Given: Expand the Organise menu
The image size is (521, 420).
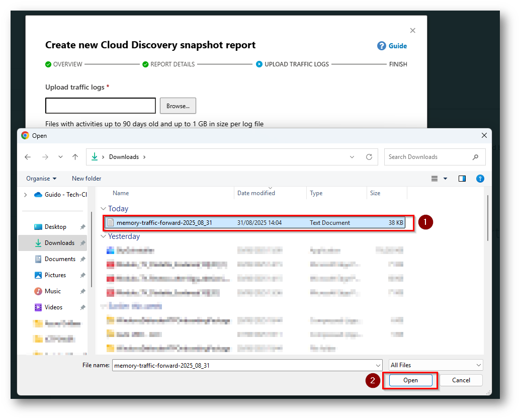Looking at the screenshot, I should (x=41, y=179).
